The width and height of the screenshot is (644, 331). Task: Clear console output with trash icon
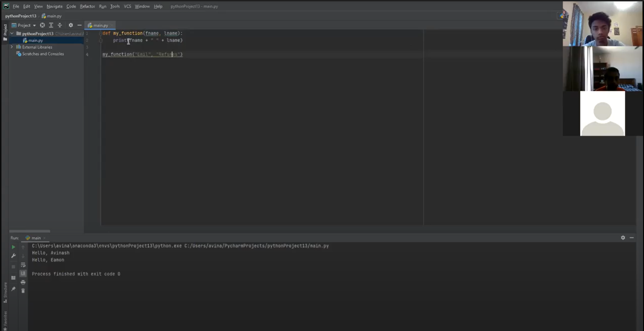coord(23,291)
